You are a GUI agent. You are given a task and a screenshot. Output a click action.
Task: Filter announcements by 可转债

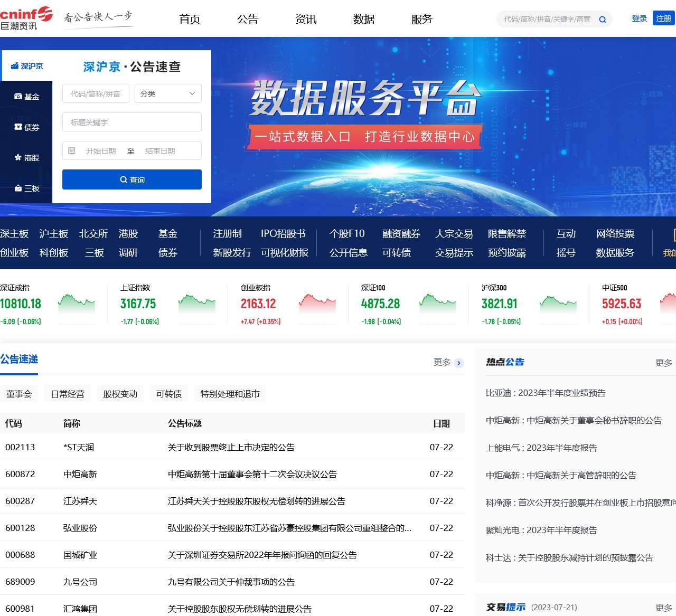tap(169, 394)
